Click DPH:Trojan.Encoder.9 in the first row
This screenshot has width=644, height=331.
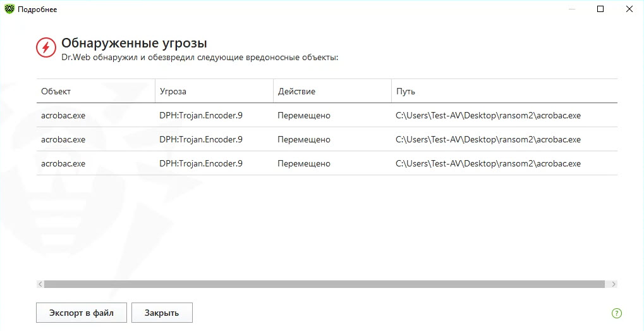pos(201,115)
